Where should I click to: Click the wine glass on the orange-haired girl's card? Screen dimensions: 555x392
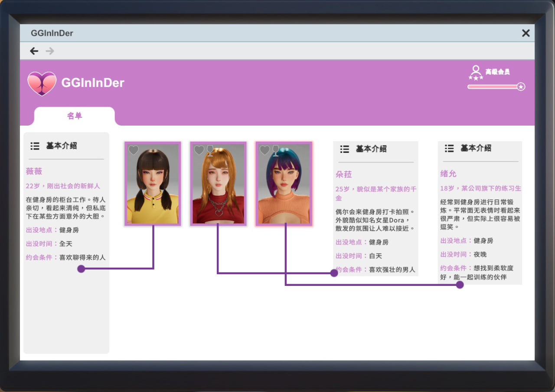tap(210, 150)
